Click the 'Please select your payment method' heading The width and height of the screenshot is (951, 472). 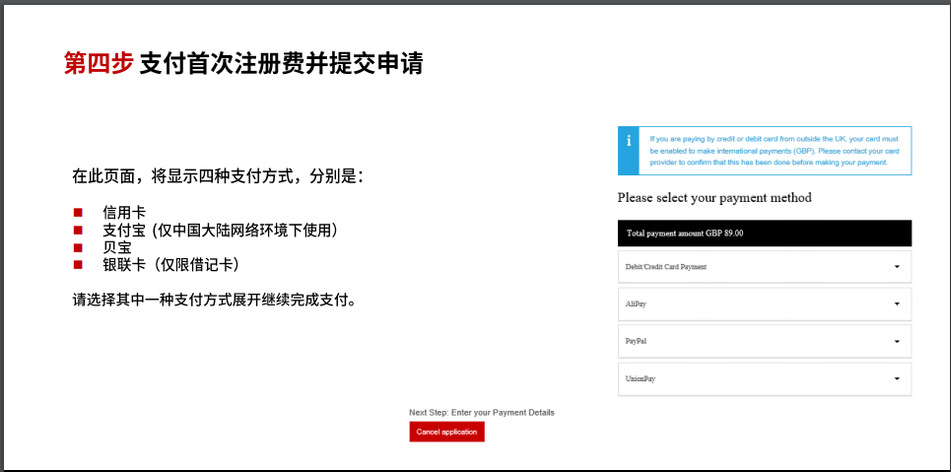coord(714,198)
